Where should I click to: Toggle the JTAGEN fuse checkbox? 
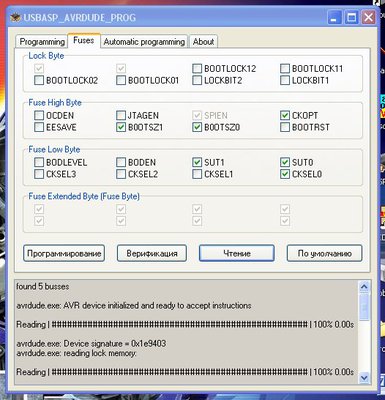(x=121, y=115)
